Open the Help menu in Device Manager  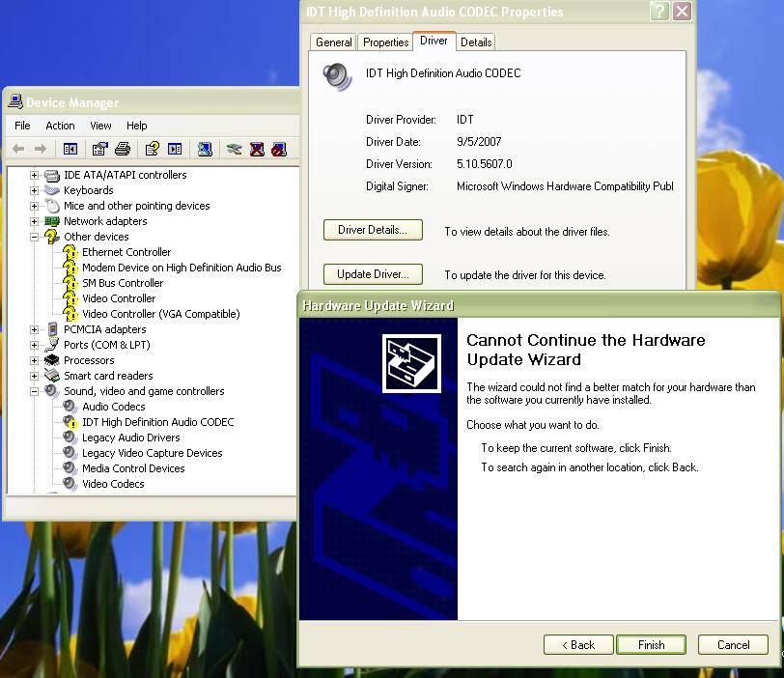(136, 126)
